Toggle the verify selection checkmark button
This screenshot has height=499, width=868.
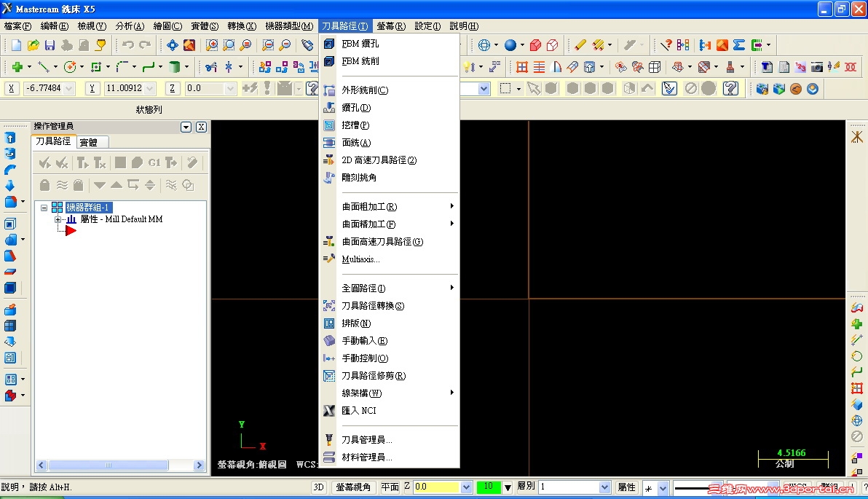pyautogui.click(x=669, y=89)
